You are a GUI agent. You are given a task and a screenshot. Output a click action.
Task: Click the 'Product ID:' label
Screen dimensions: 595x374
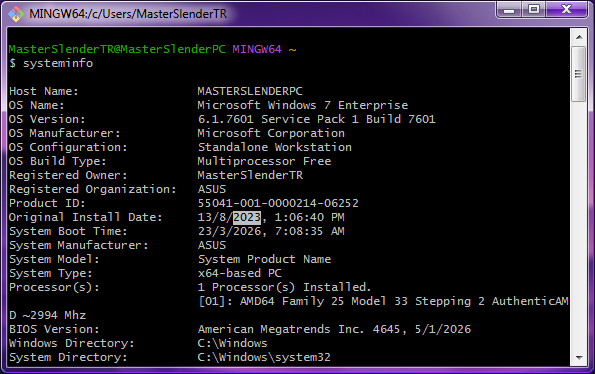coord(47,203)
